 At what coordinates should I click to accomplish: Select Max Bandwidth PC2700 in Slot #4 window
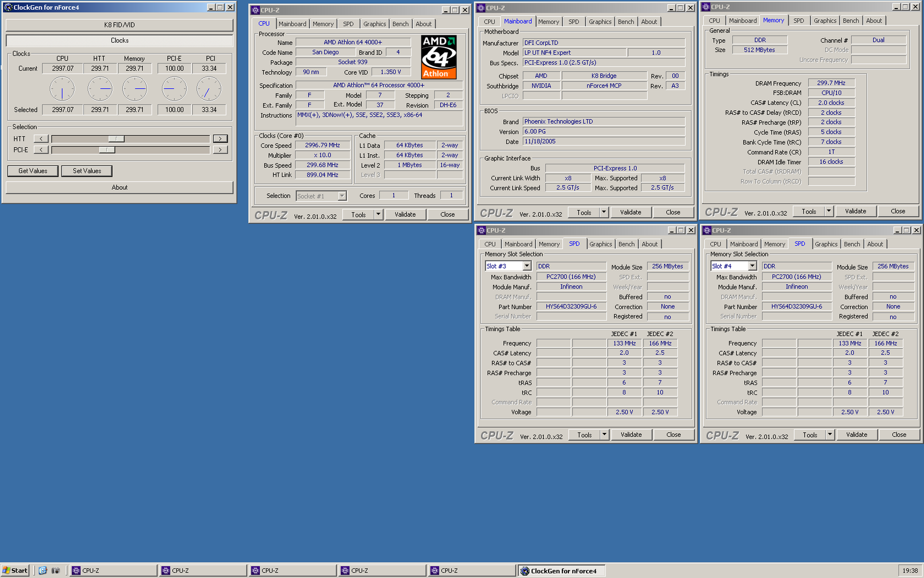pos(797,277)
